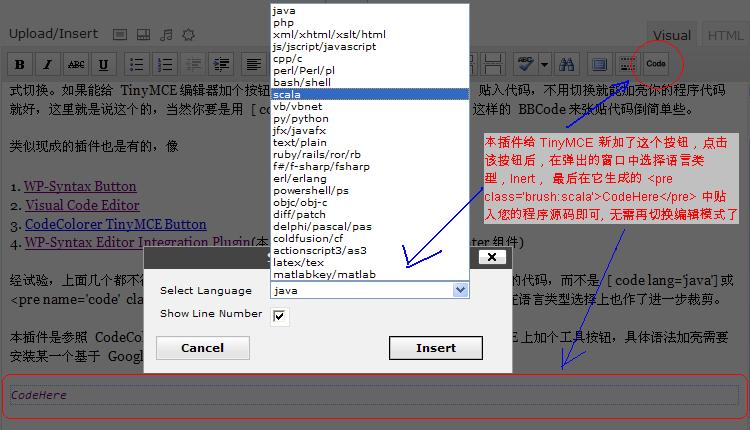The image size is (750, 430).
Task: Underline the selected text
Action: coord(103,65)
